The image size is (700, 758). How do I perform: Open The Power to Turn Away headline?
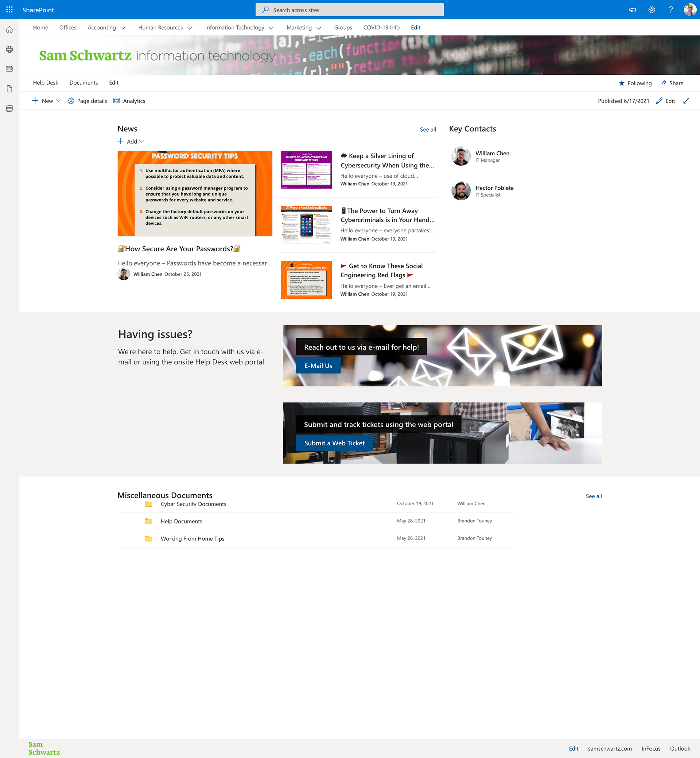click(388, 215)
